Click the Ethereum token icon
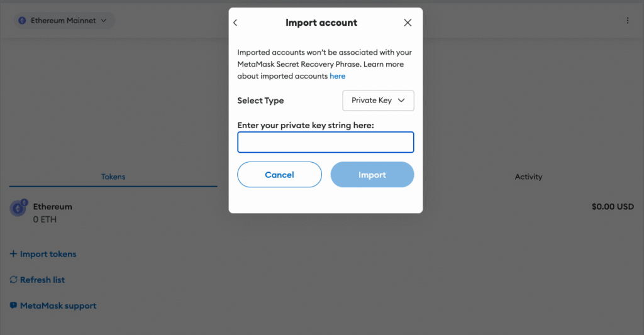Viewport: 644px width, 335px height. [18, 208]
